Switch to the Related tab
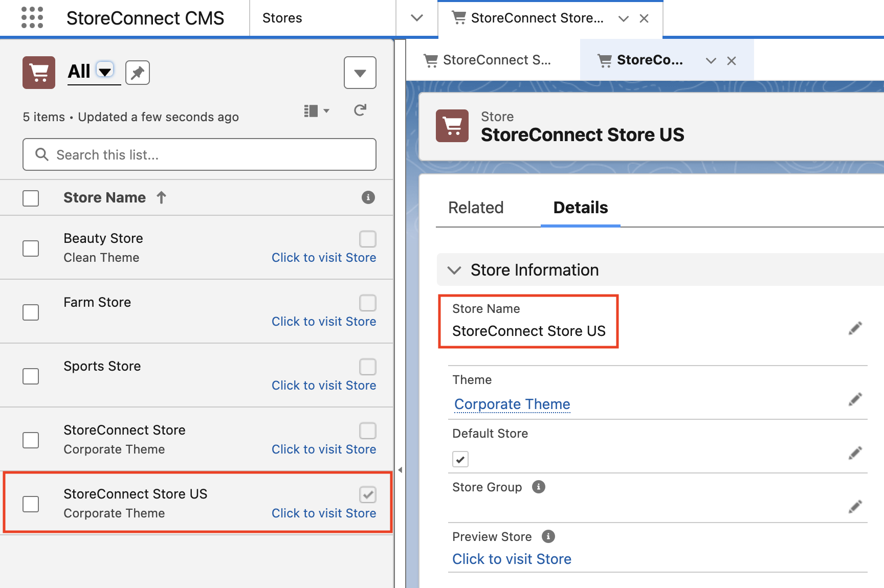The width and height of the screenshot is (884, 588). tap(476, 208)
